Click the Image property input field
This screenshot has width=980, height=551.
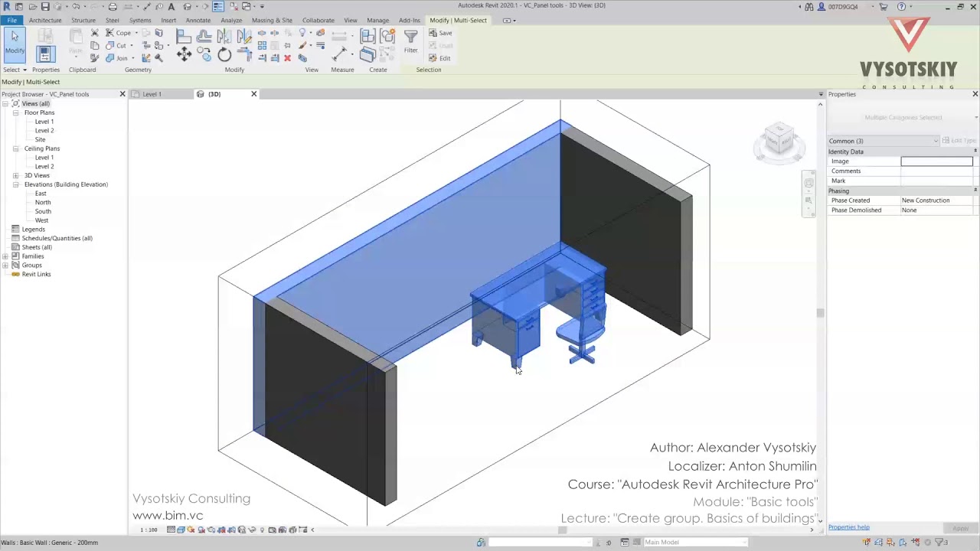coord(936,161)
